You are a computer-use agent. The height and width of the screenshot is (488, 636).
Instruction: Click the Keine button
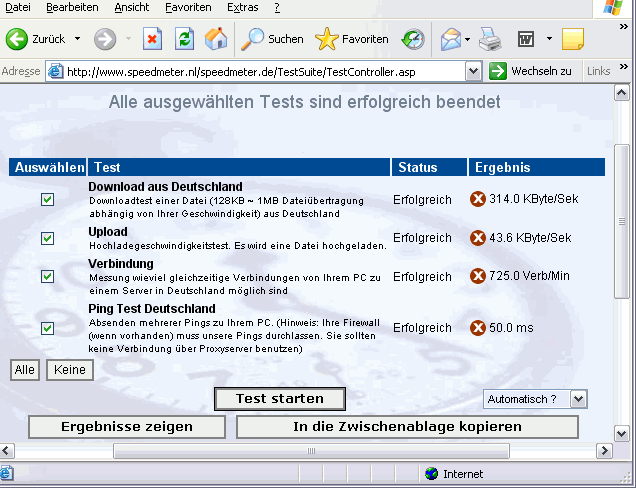70,370
